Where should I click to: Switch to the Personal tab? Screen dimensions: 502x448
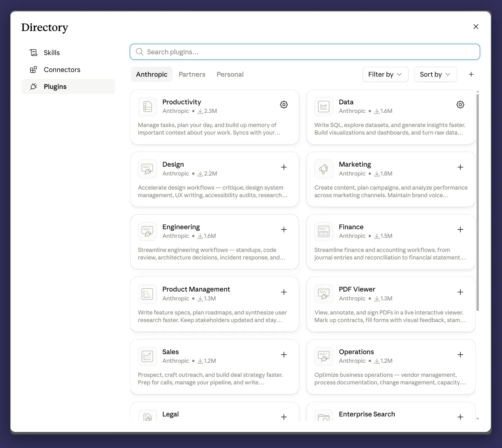click(x=230, y=74)
